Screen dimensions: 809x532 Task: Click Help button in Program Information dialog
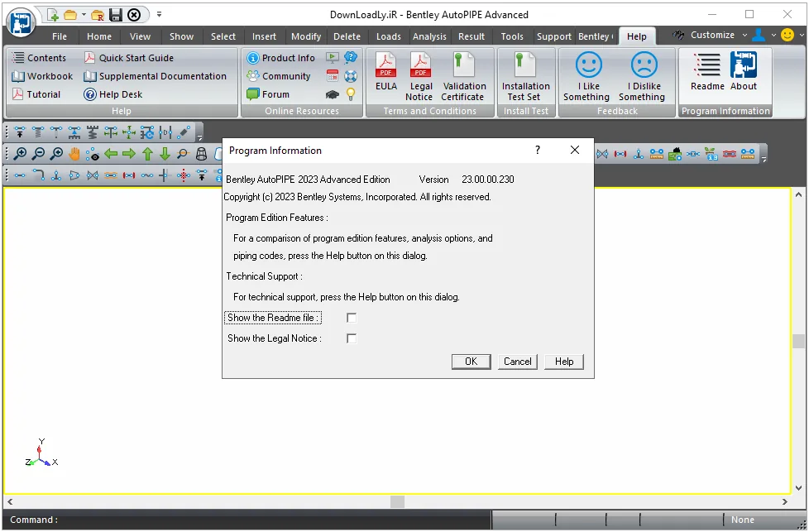point(564,362)
